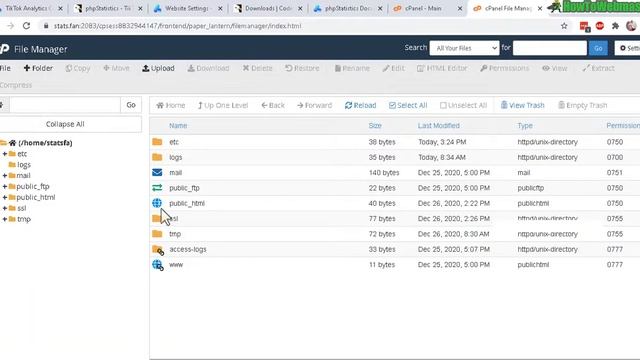Click browser reload page icon
Viewport: 640px width, 360px height.
pyautogui.click(x=27, y=26)
